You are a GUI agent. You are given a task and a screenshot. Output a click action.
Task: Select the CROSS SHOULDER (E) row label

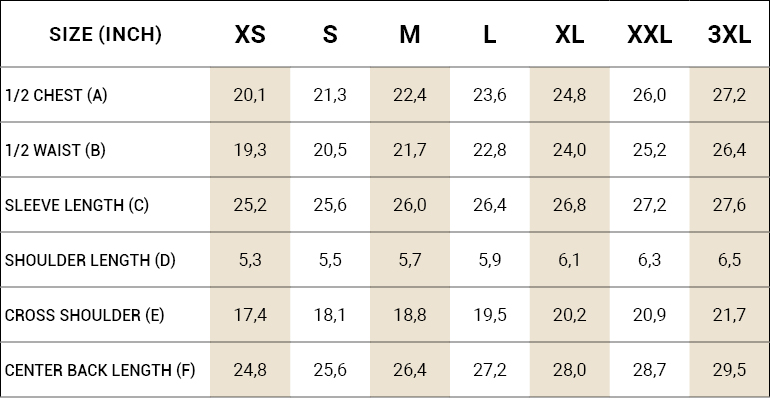tap(85, 316)
